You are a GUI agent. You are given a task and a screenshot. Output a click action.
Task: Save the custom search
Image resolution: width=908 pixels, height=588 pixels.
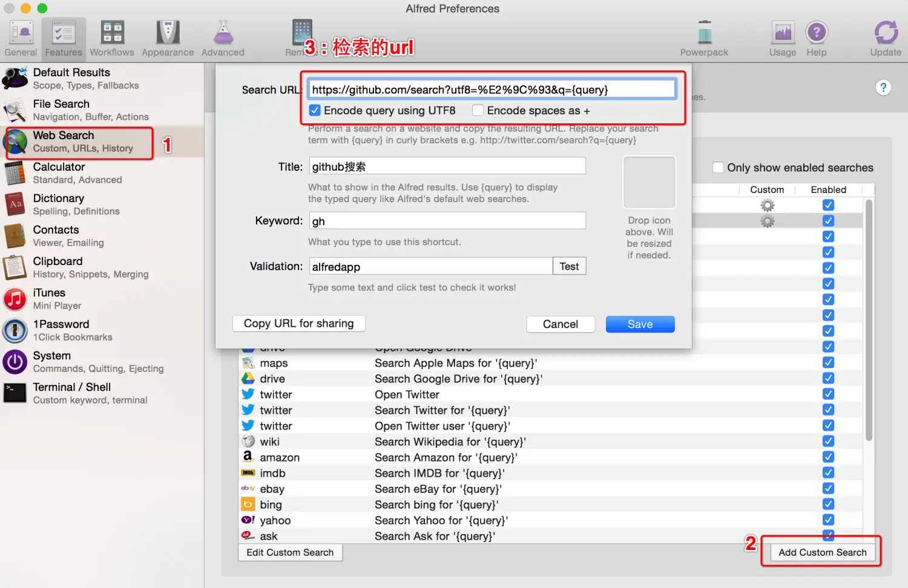coord(640,324)
